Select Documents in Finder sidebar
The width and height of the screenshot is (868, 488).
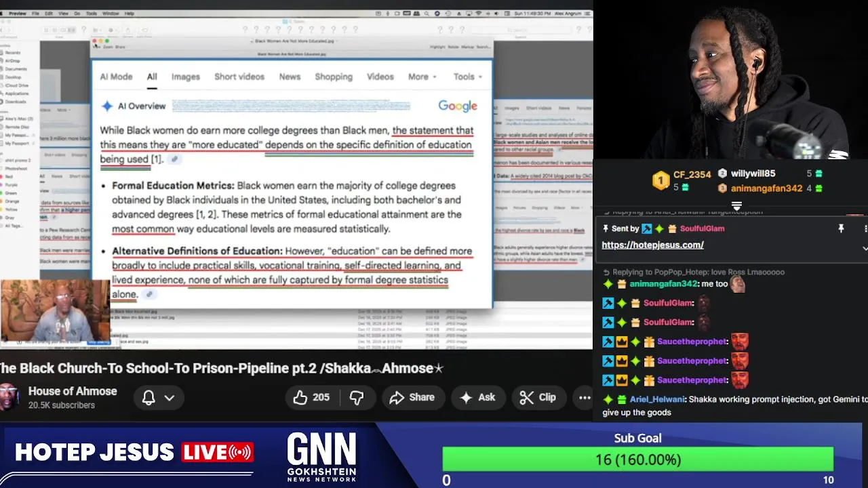[16, 69]
